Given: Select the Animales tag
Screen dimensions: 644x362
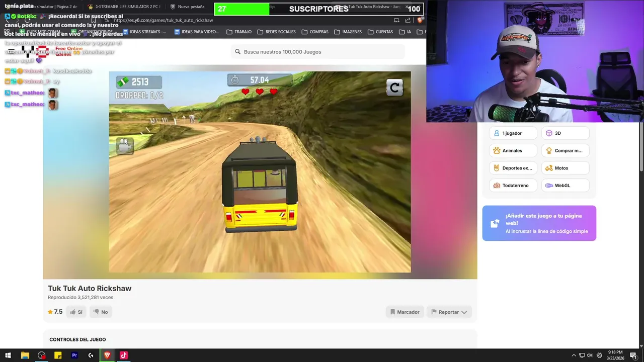Looking at the screenshot, I should point(513,151).
